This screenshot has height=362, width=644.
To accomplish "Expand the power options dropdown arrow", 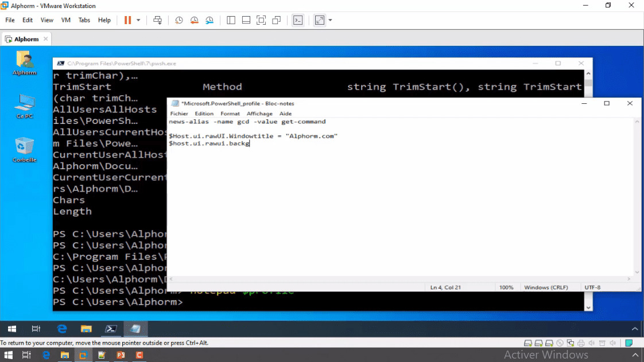I will point(138,20).
